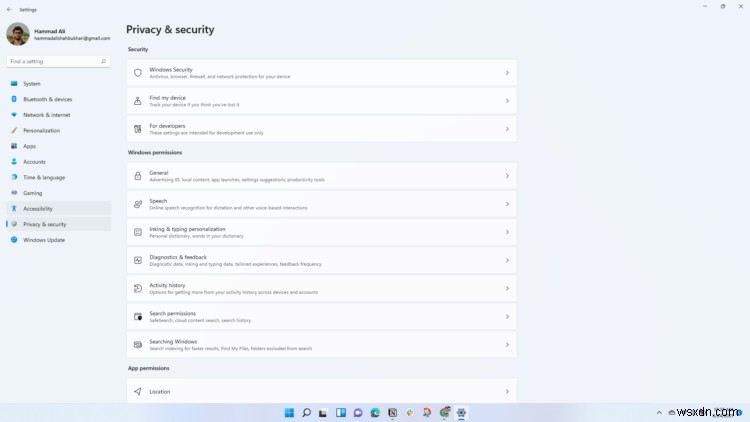Open Widgets from the taskbar
The height and width of the screenshot is (422, 750).
coord(341,412)
